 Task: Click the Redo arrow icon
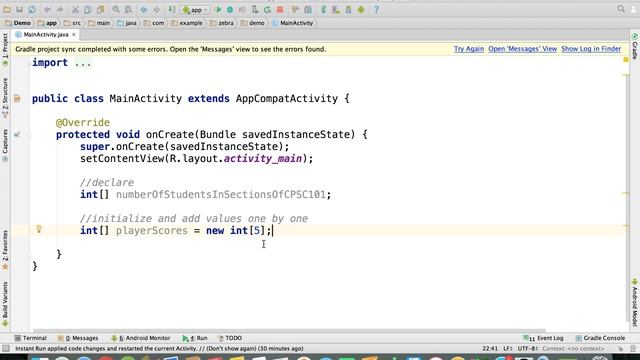(60, 9)
